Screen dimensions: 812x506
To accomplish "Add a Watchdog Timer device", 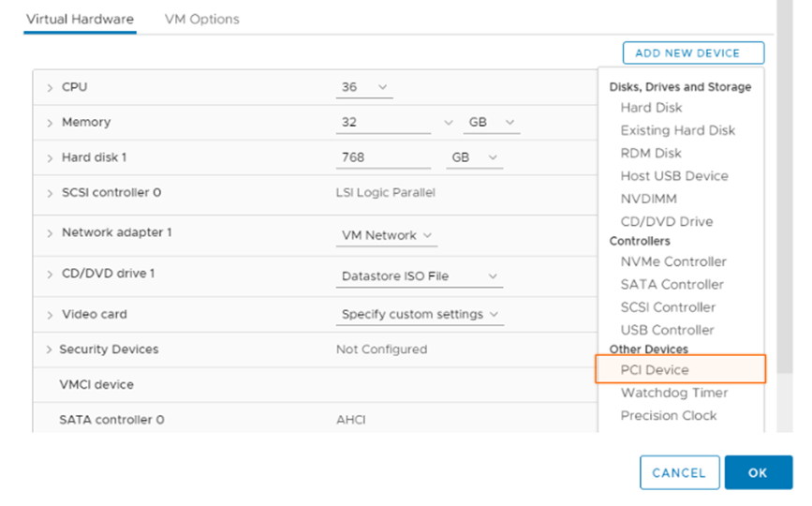I will (673, 393).
